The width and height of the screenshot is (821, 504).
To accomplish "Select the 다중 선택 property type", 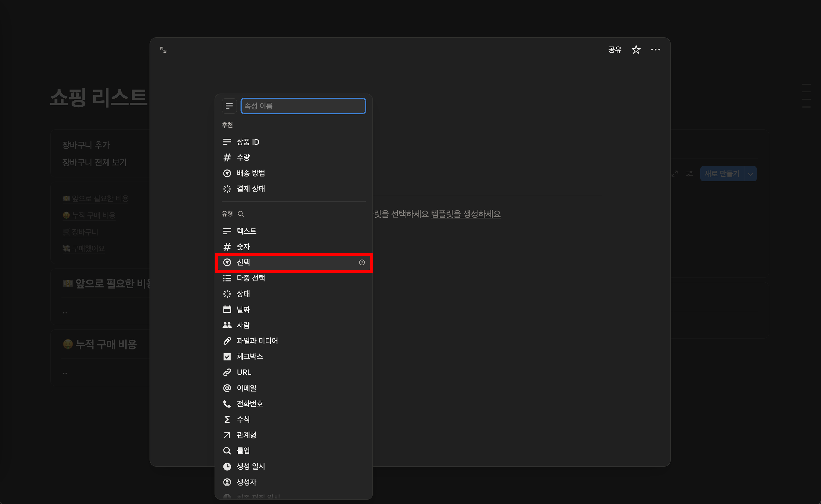I will (x=251, y=278).
